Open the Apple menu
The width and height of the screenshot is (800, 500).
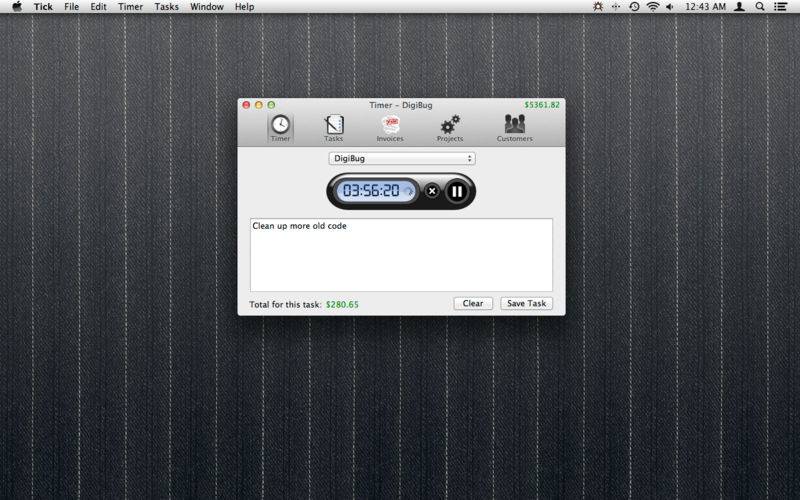pos(17,7)
